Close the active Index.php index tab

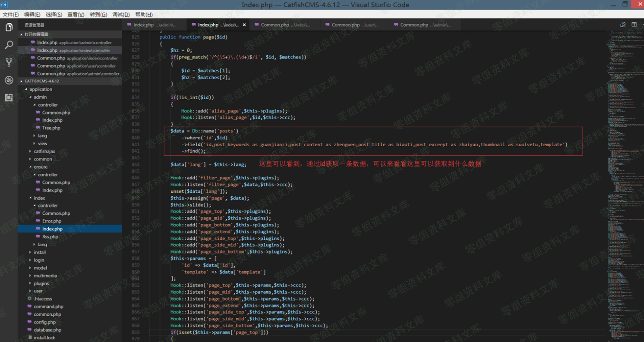click(244, 25)
